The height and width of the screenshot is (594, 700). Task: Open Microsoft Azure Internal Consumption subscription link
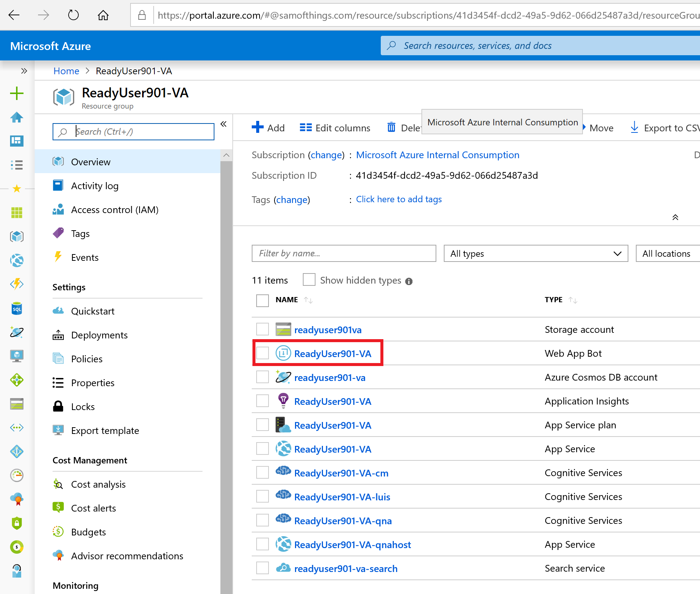point(437,155)
